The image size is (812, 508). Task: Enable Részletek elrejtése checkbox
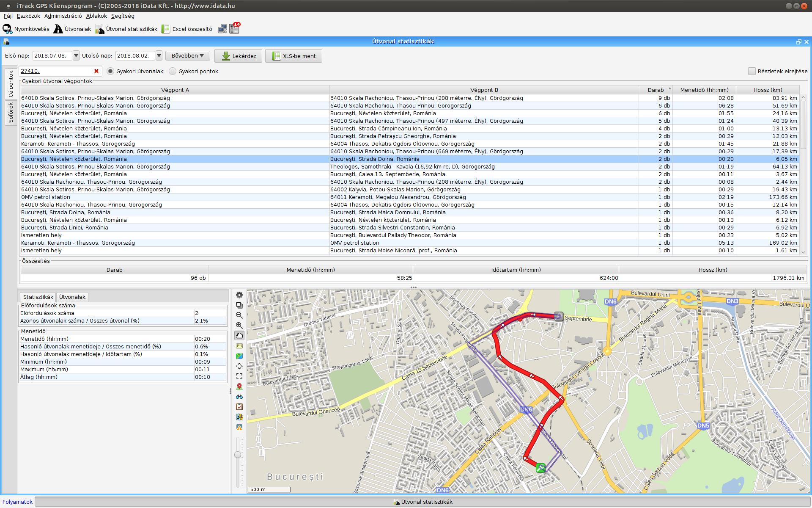tap(752, 71)
